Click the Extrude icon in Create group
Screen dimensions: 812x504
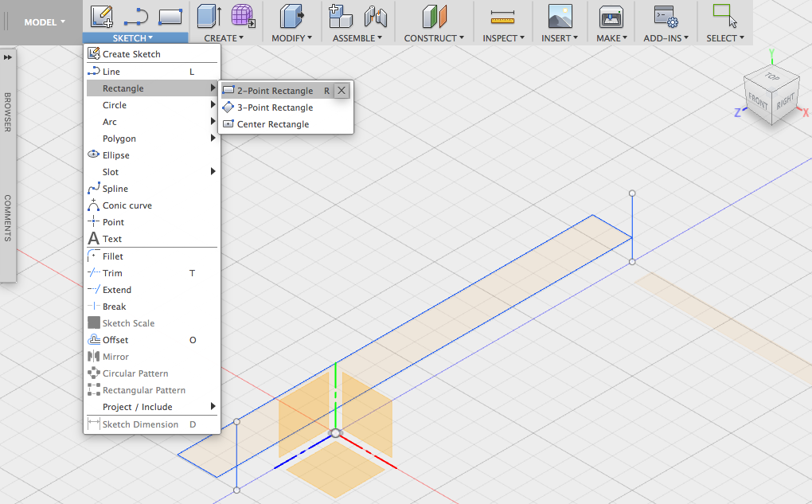(x=209, y=16)
